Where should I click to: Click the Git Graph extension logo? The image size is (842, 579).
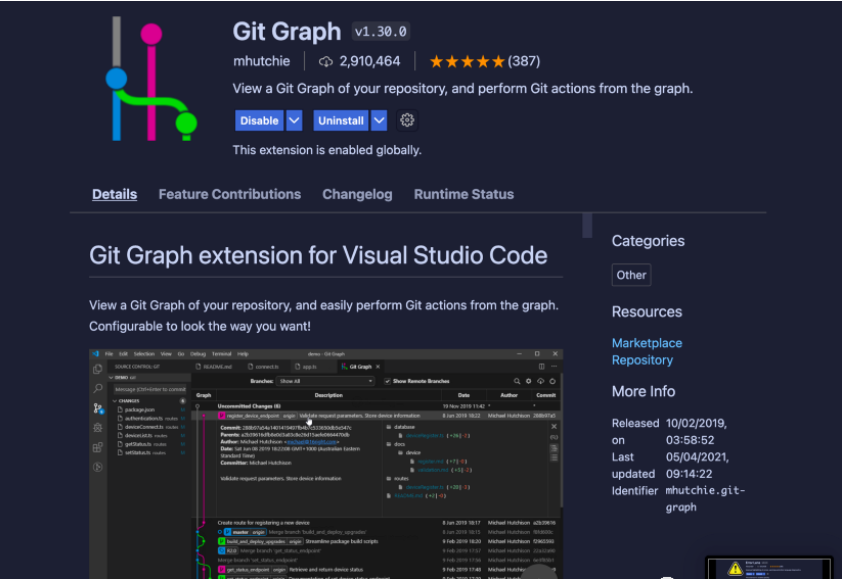point(151,78)
